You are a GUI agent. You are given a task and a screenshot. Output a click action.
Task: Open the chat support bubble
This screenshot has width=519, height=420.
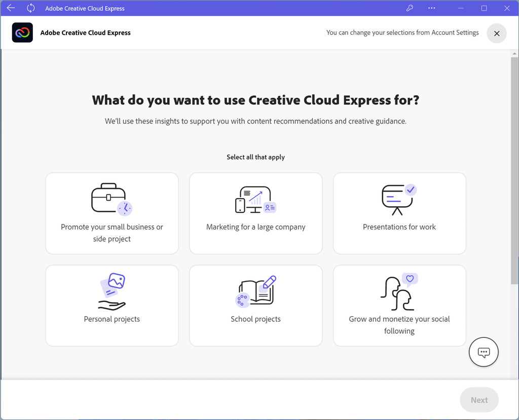tap(484, 352)
